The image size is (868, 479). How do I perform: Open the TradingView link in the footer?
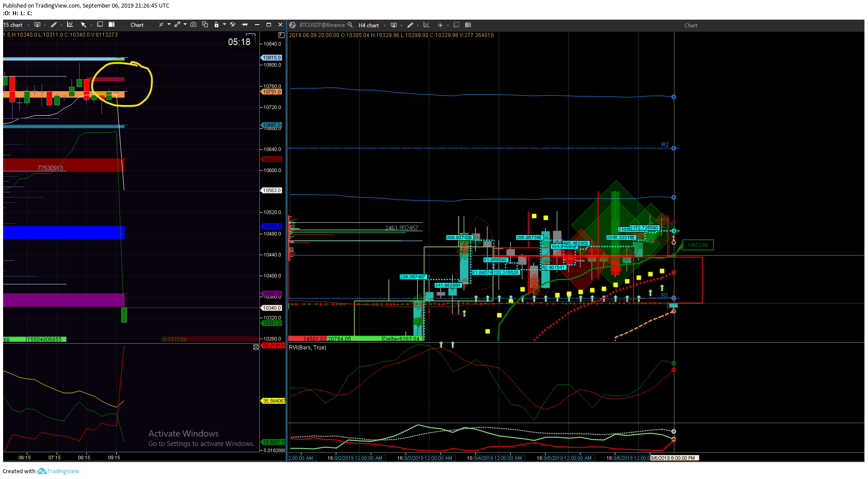click(63, 471)
